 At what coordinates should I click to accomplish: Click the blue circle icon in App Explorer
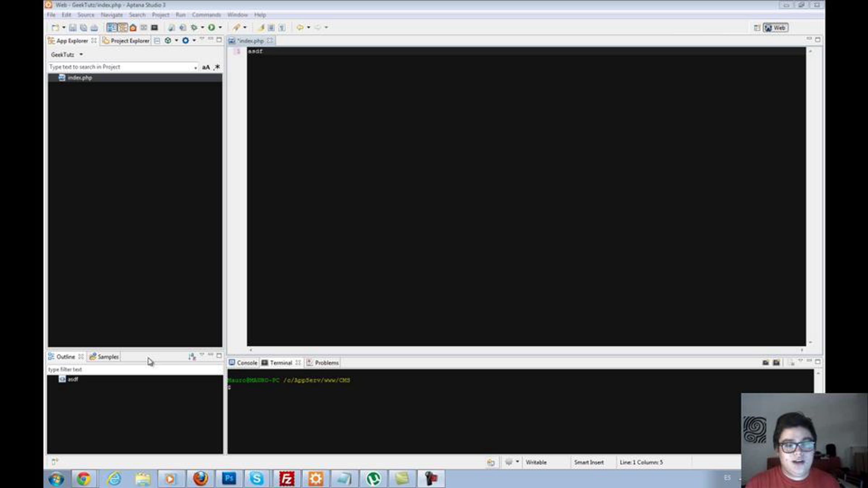tap(186, 40)
